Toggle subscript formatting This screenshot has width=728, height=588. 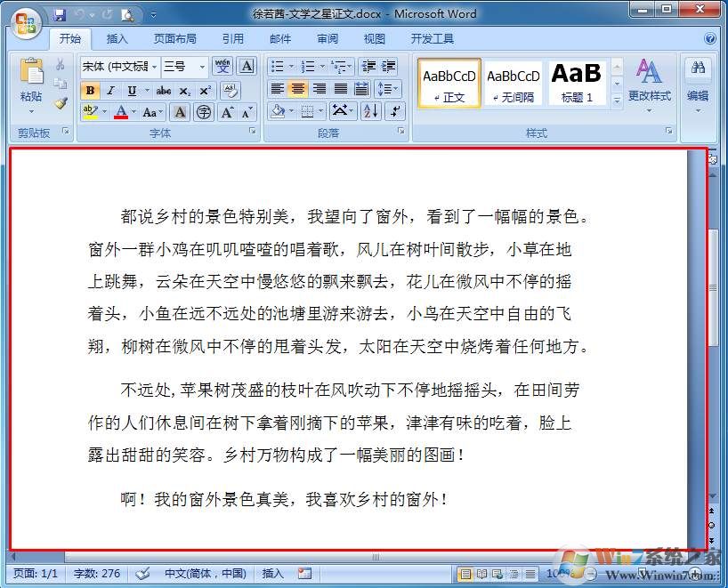pos(185,91)
